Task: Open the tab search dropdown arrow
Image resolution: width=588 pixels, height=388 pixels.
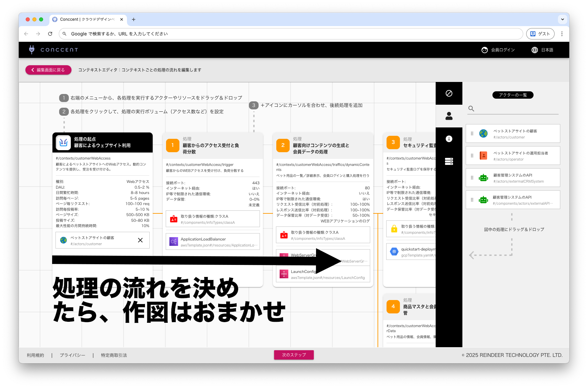Action: (x=563, y=19)
